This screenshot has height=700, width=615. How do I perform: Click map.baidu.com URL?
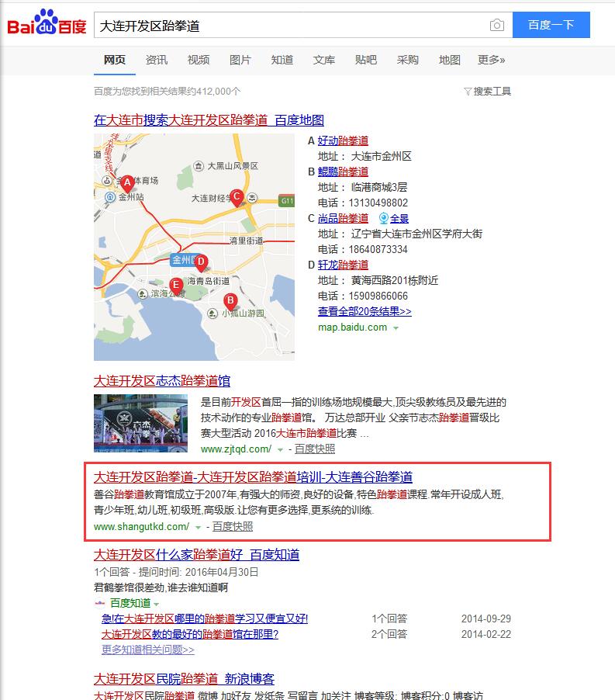pos(352,327)
